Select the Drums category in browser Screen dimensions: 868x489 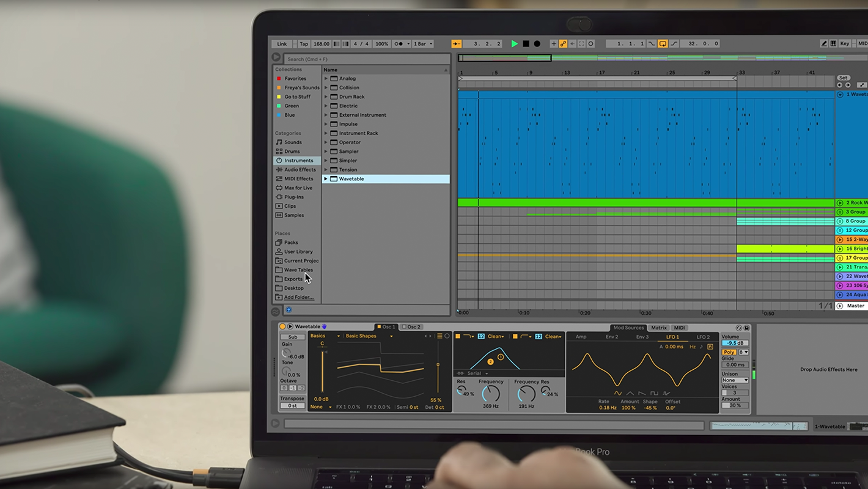tap(292, 152)
